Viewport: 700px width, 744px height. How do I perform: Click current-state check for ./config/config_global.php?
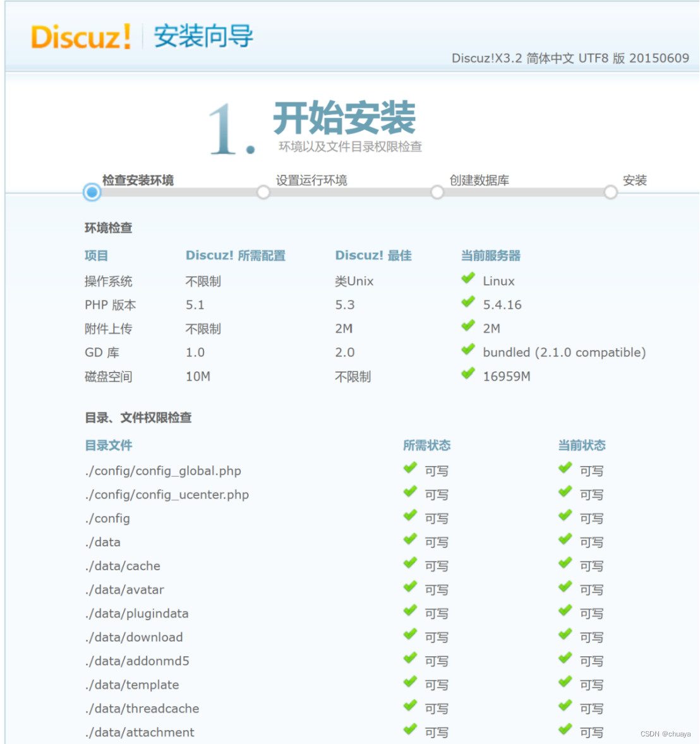pos(565,469)
